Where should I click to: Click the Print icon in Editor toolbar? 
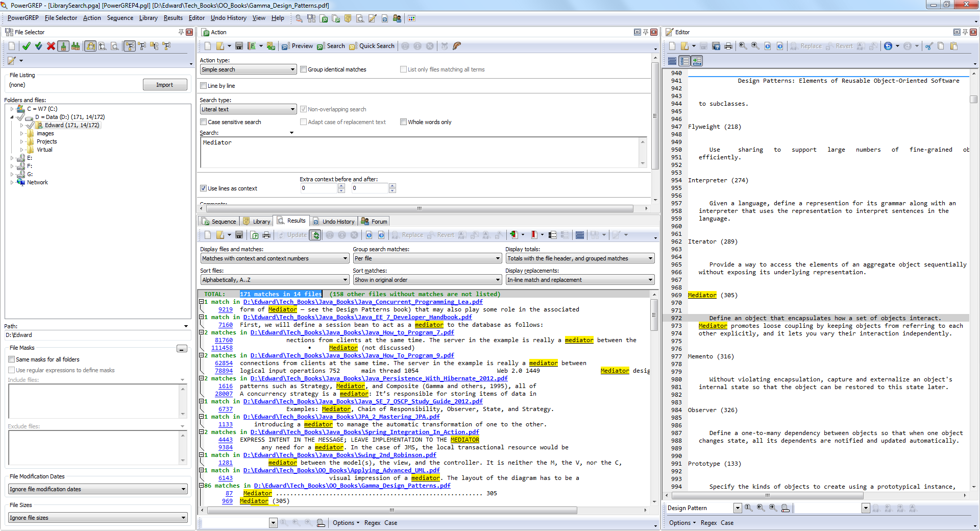click(x=728, y=46)
